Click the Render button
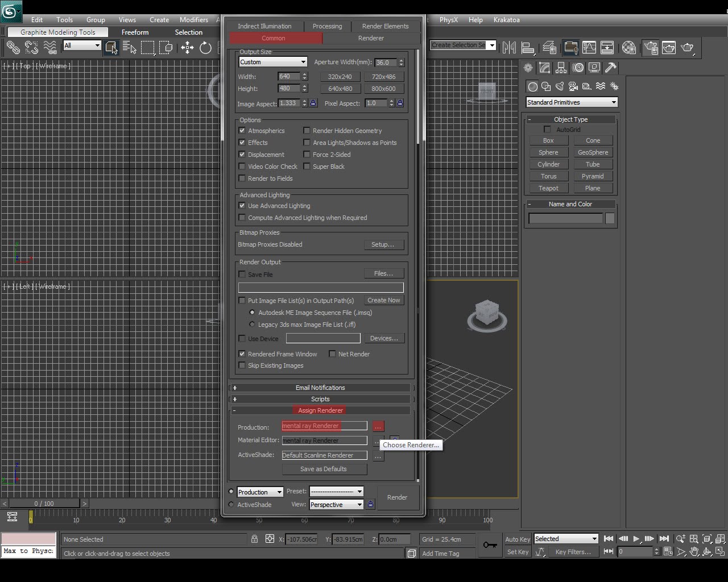Screen dimensions: 728x582 click(x=397, y=497)
